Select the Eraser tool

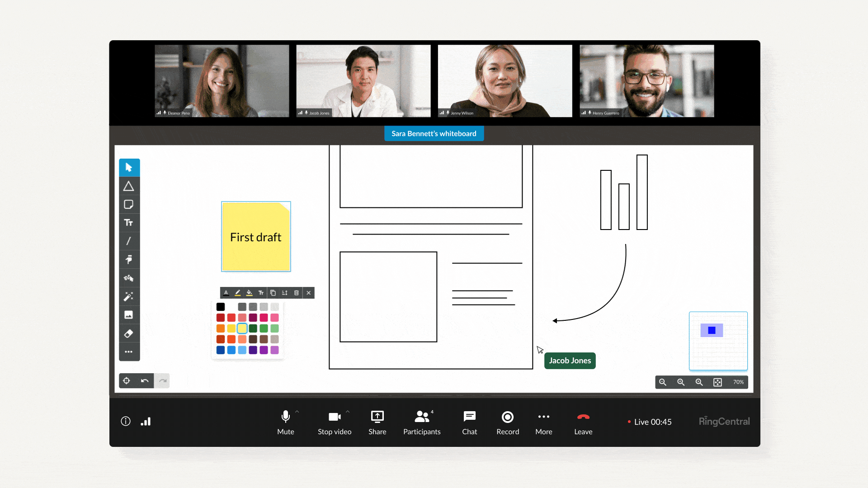pos(129,333)
